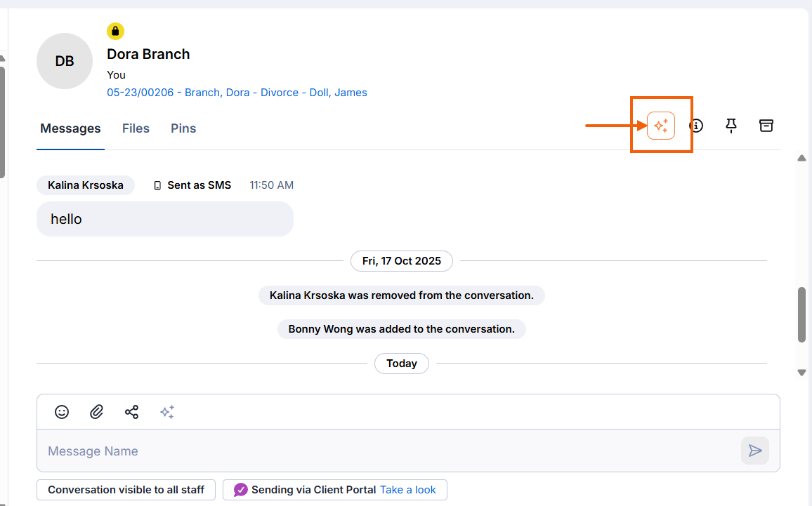Open the pin icon in header

(731, 126)
